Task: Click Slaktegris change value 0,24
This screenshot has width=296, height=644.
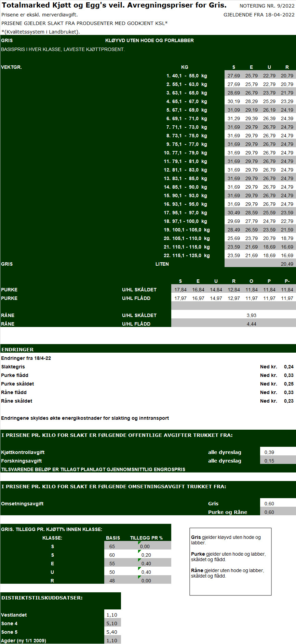Action: [x=289, y=367]
